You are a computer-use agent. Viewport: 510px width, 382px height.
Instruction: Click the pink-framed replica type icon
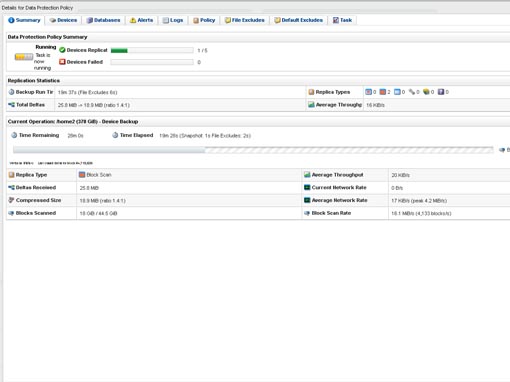[x=368, y=92]
